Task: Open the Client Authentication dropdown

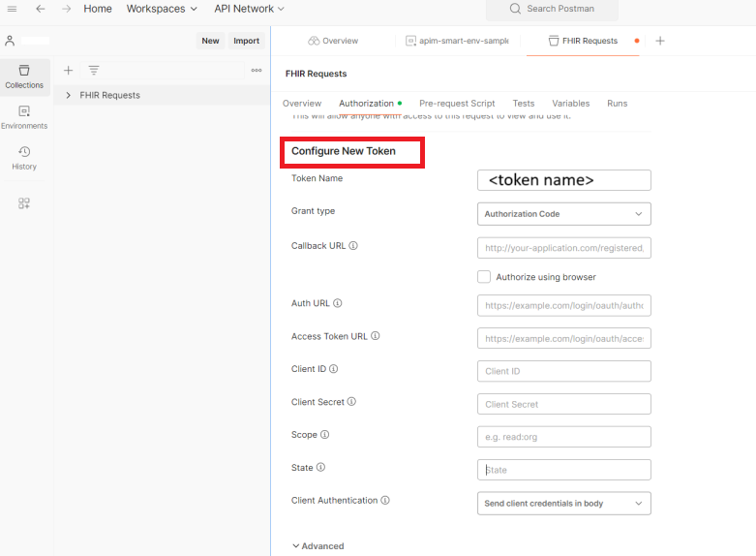Action: point(564,504)
